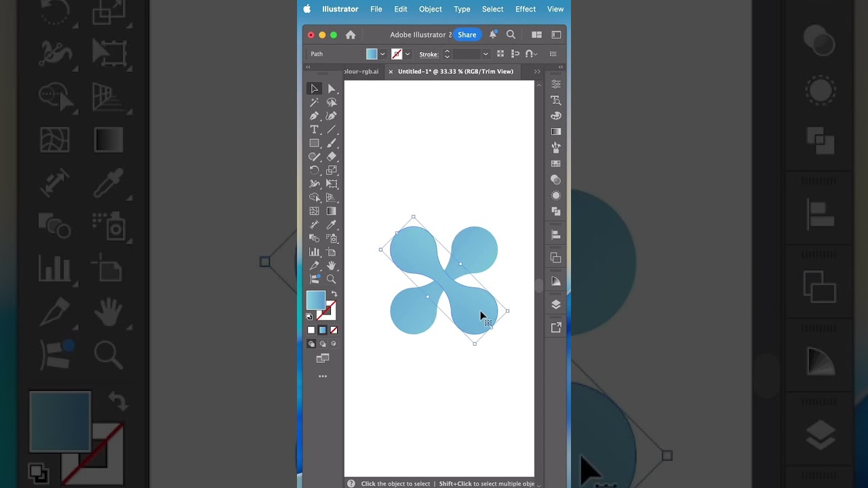Open the workspace switcher icon
This screenshot has height=488, width=868.
tap(557, 35)
